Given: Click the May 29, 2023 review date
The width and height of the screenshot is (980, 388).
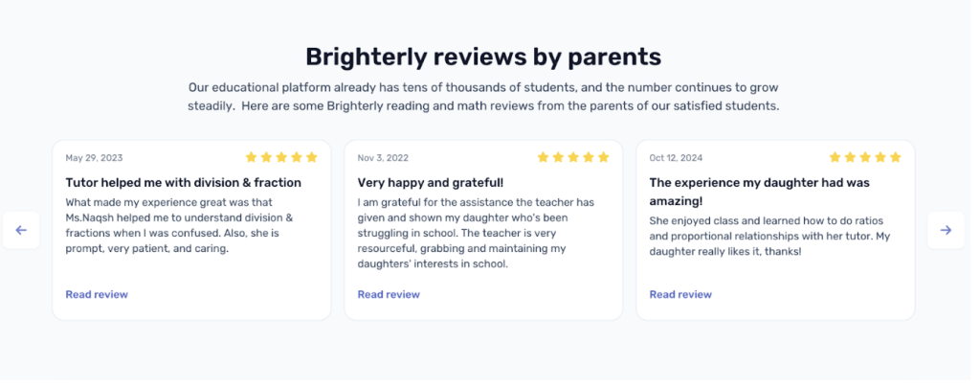Looking at the screenshot, I should [x=94, y=158].
